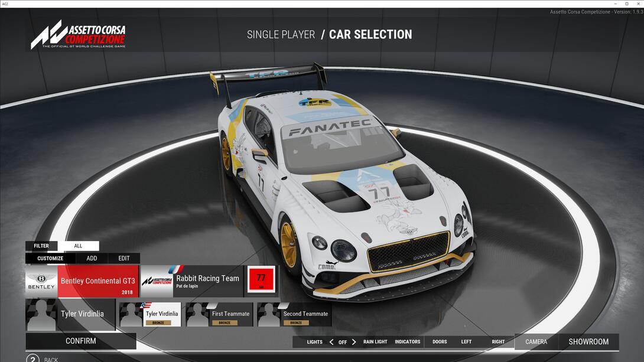The image size is (644, 362).
Task: Switch to Camera view mode
Action: (x=536, y=341)
